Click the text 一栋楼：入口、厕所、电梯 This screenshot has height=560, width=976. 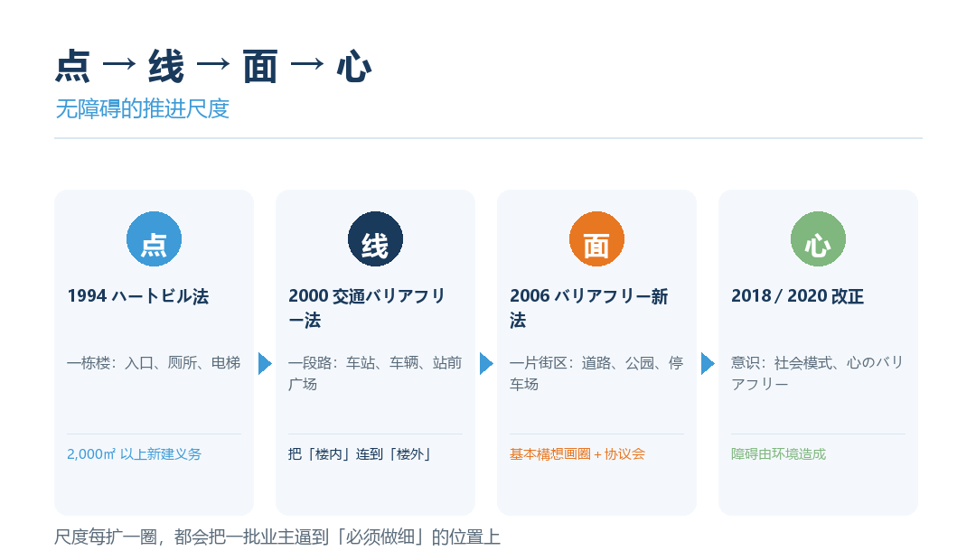coord(154,363)
